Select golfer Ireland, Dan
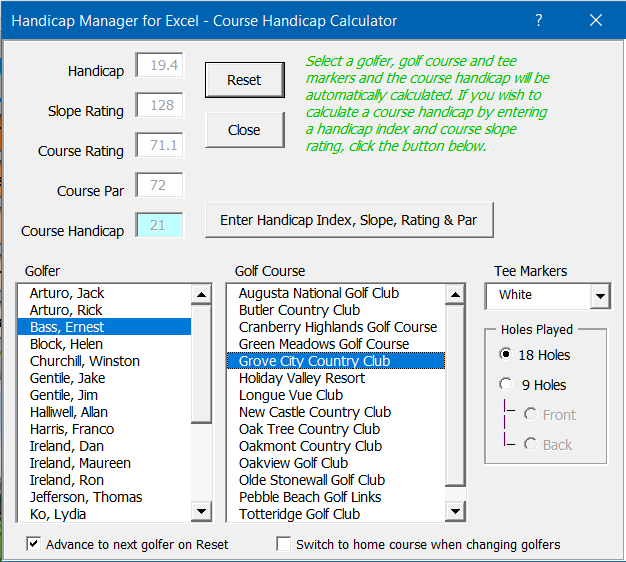Image resolution: width=626 pixels, height=562 pixels. 105,446
